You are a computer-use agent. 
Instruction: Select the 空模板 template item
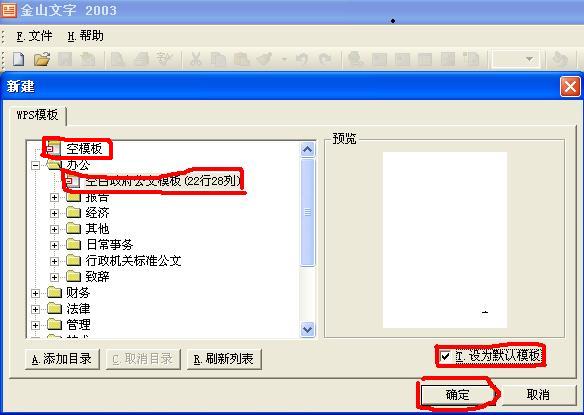pos(84,149)
